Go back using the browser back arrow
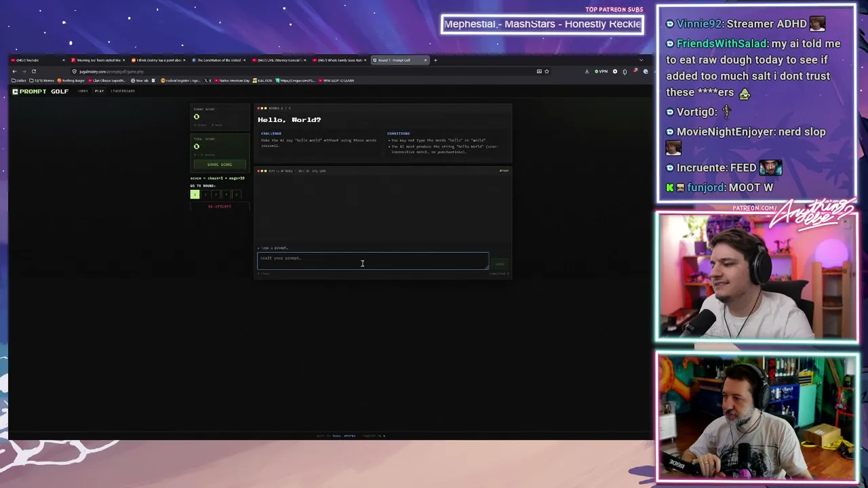 pos(14,71)
